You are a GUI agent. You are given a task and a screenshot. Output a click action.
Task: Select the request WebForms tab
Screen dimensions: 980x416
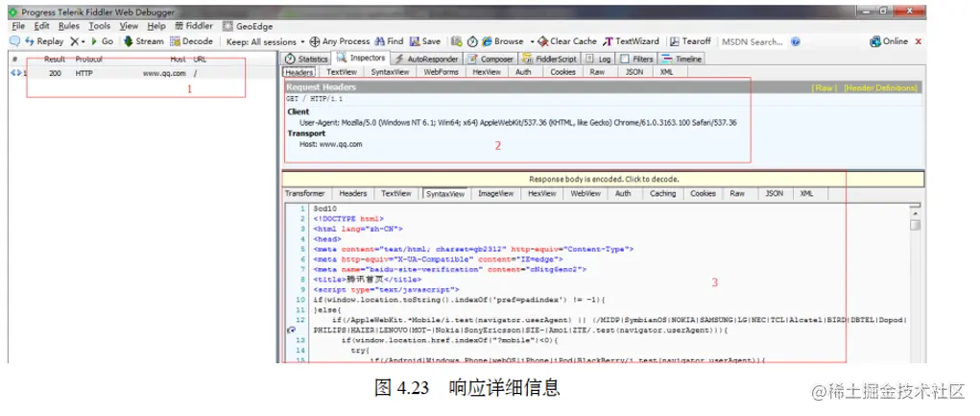(441, 72)
